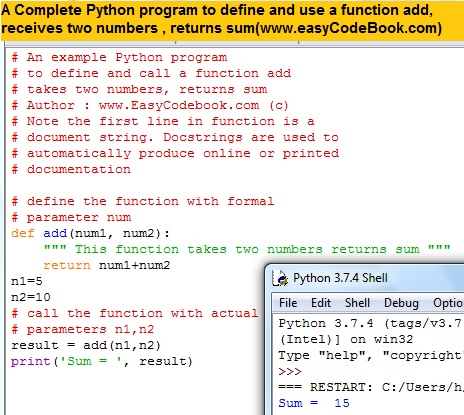Open the Edit menu in Shell
Screen dimensions: 464x415
[321, 303]
